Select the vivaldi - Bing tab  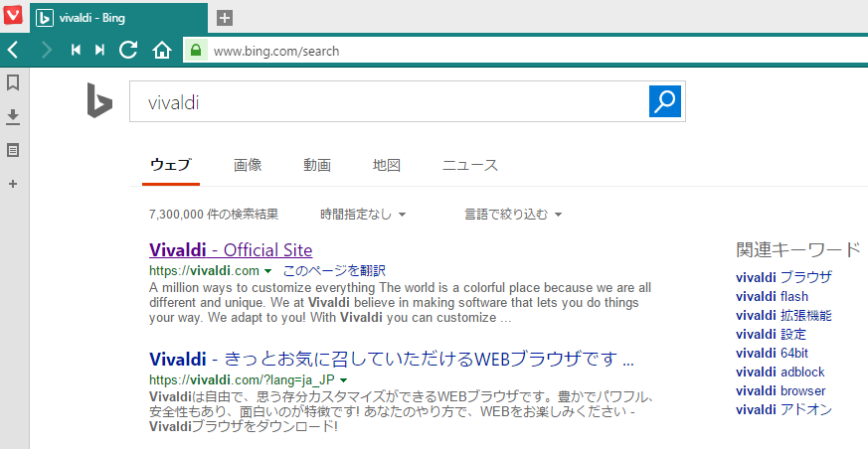(118, 18)
